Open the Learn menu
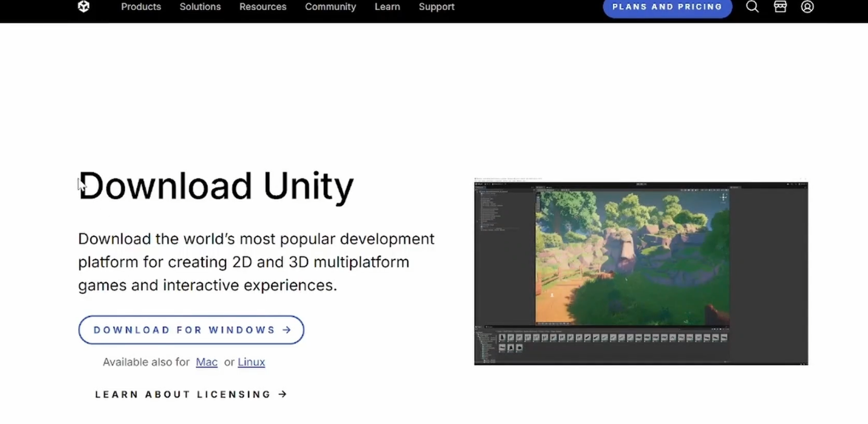 [x=387, y=7]
